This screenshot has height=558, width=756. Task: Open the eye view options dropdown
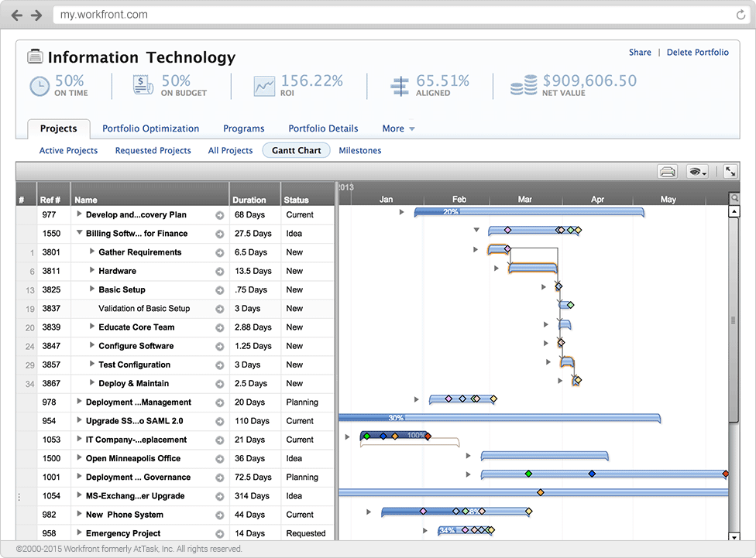(x=697, y=172)
